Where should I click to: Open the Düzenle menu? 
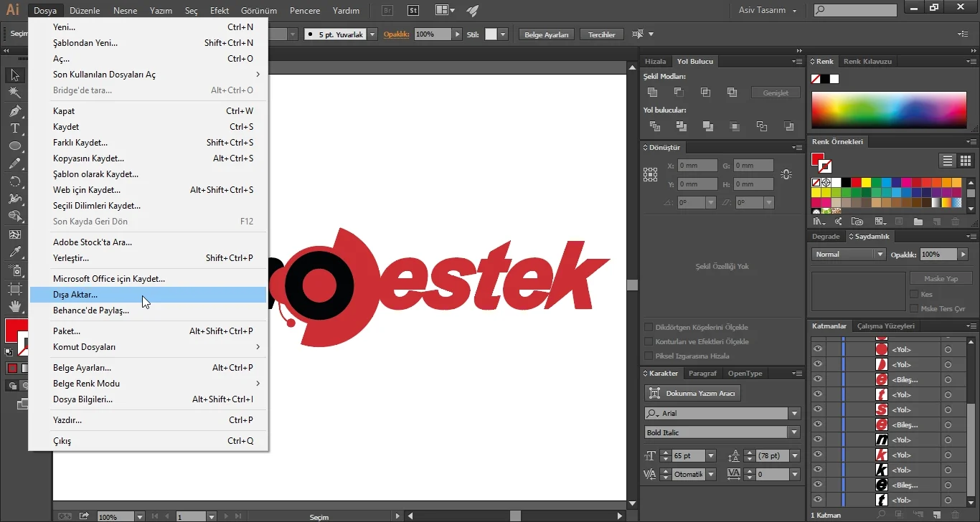[85, 11]
